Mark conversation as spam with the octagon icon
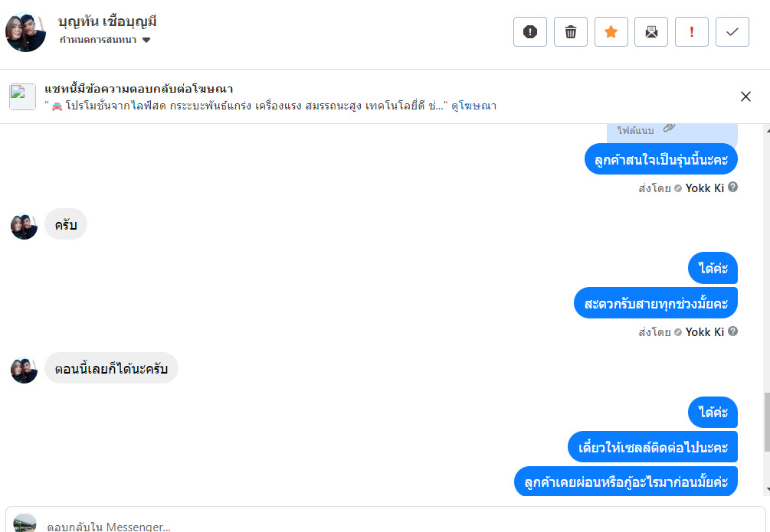This screenshot has width=770, height=532. 530,31
